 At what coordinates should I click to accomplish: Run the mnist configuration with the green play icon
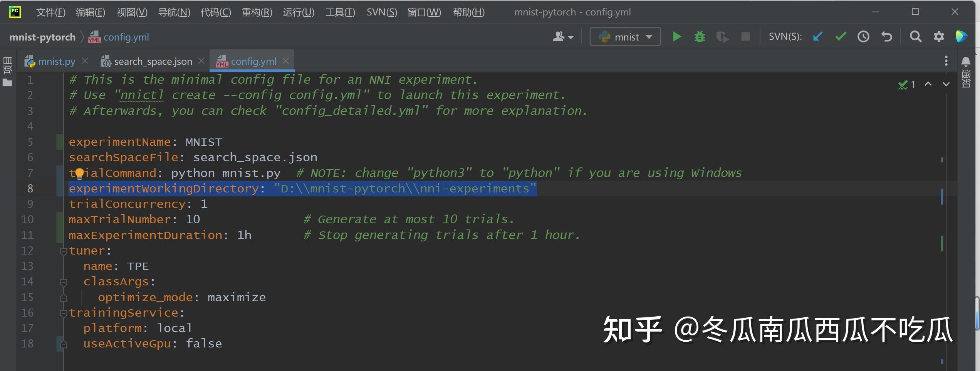point(677,37)
